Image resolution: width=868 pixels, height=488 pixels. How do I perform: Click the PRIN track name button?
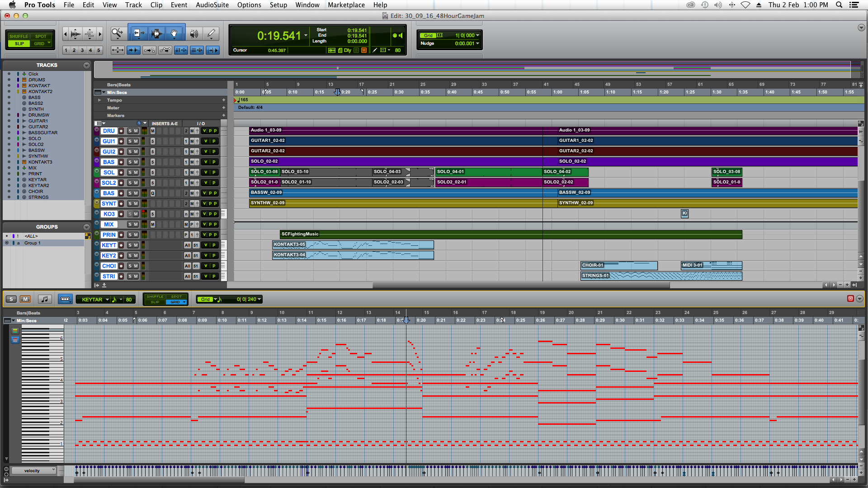pyautogui.click(x=108, y=235)
